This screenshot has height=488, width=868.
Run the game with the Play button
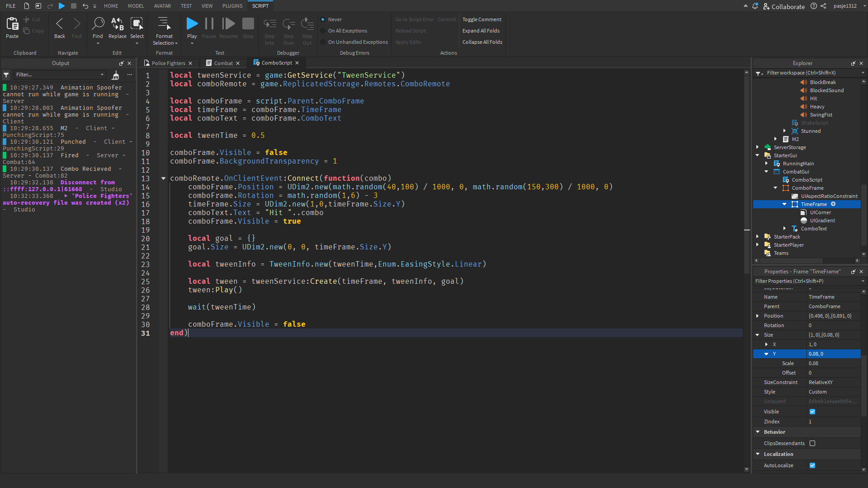(x=192, y=24)
